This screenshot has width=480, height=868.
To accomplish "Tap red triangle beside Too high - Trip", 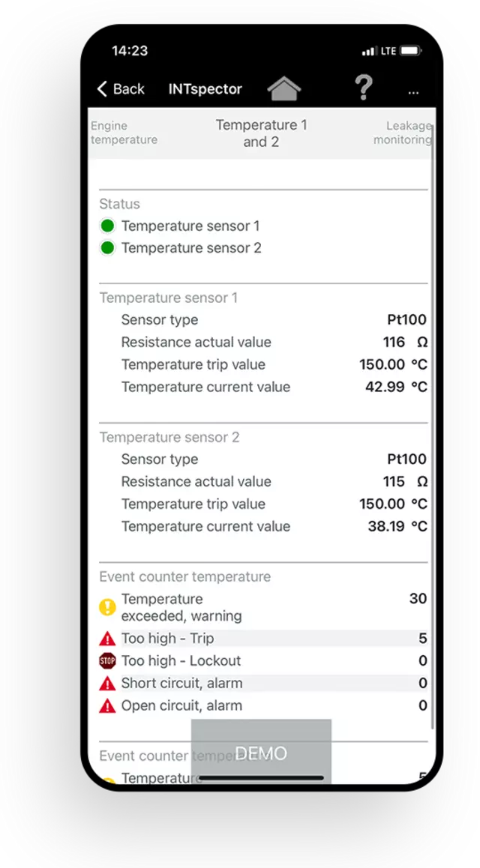I will (107, 639).
